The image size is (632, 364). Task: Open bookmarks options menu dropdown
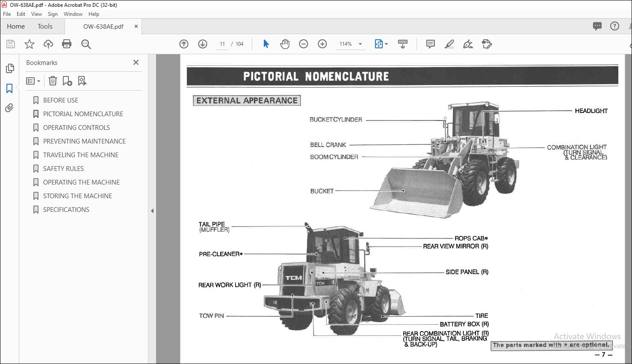click(33, 81)
